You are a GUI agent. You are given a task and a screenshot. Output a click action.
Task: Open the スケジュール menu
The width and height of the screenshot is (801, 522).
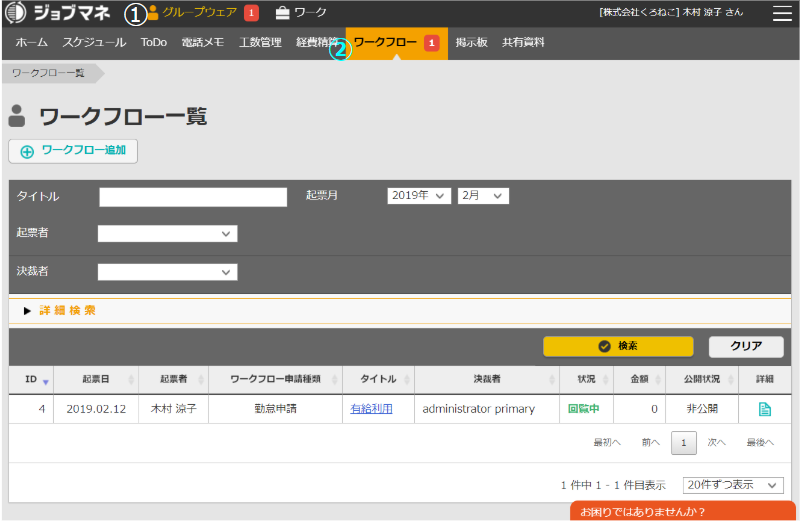95,43
